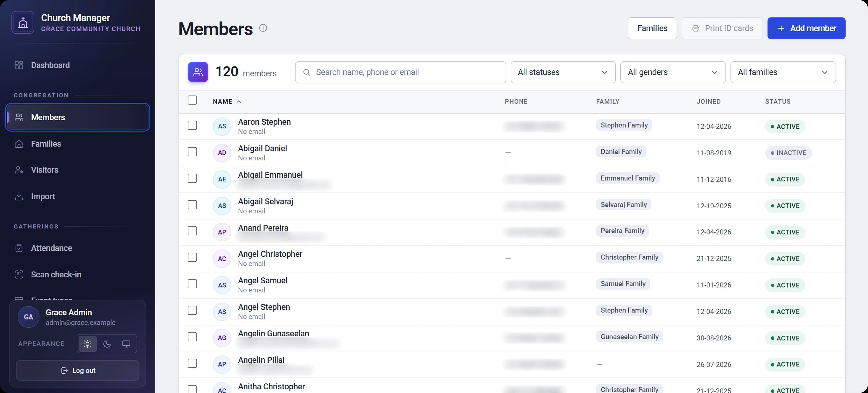Focus the search name, phone or email field
Viewport: 868px width, 393px height.
coord(400,72)
